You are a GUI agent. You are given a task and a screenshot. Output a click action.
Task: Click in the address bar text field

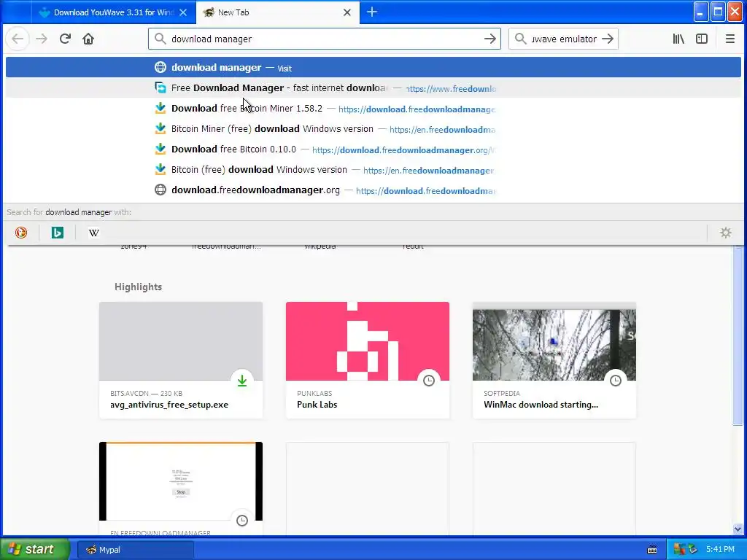(x=324, y=39)
